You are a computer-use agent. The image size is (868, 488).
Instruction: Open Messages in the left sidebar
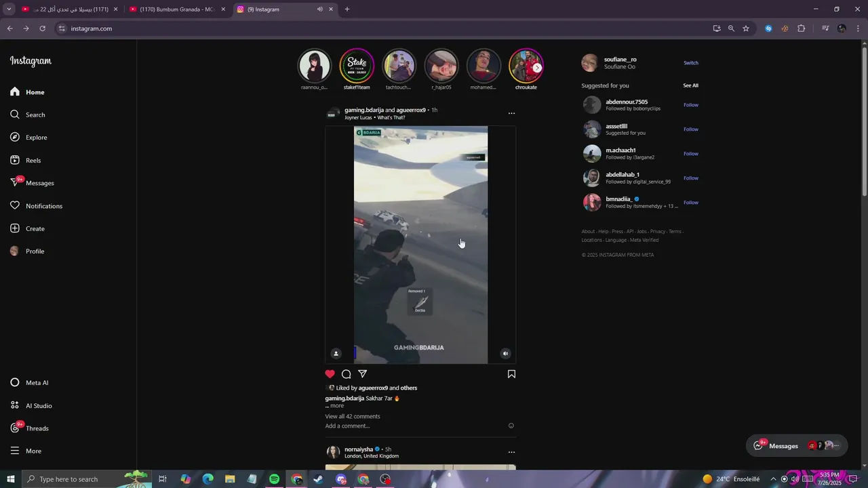(x=32, y=183)
